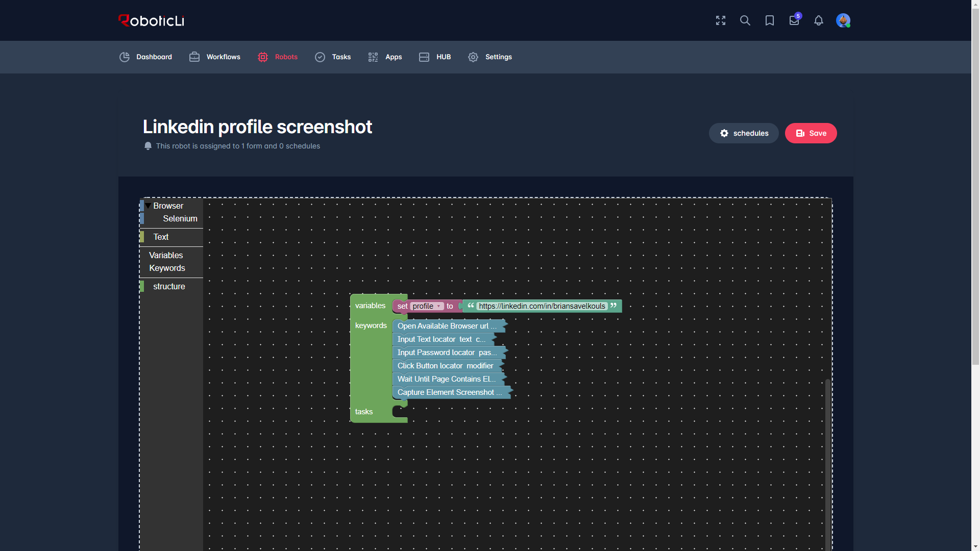The image size is (980, 551).
Task: Open notifications bell icon
Action: (x=819, y=20)
